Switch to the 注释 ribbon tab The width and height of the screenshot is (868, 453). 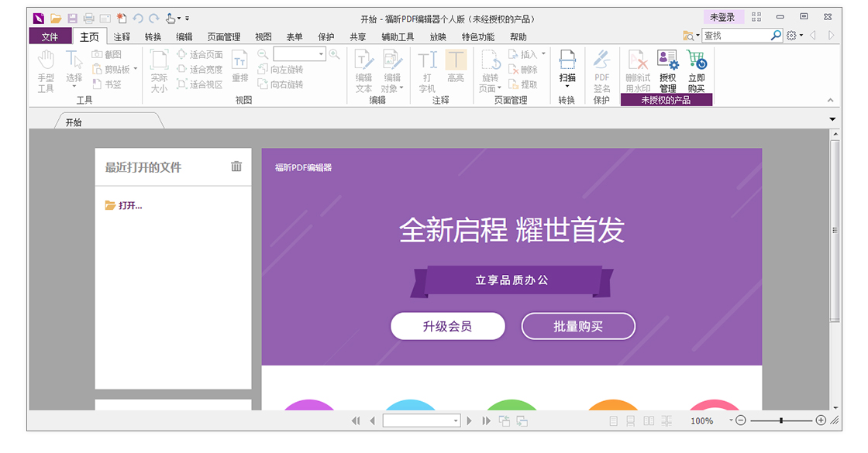122,37
